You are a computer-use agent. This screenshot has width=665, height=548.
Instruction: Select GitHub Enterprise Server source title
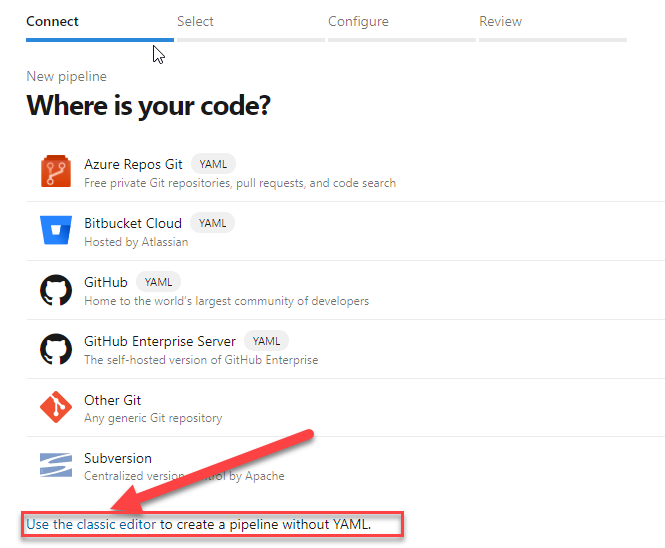tap(159, 341)
